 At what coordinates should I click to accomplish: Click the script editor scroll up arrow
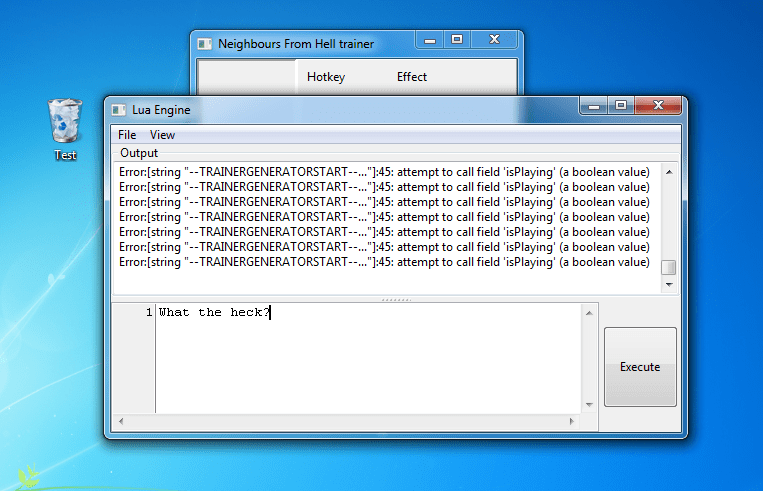pyautogui.click(x=589, y=313)
